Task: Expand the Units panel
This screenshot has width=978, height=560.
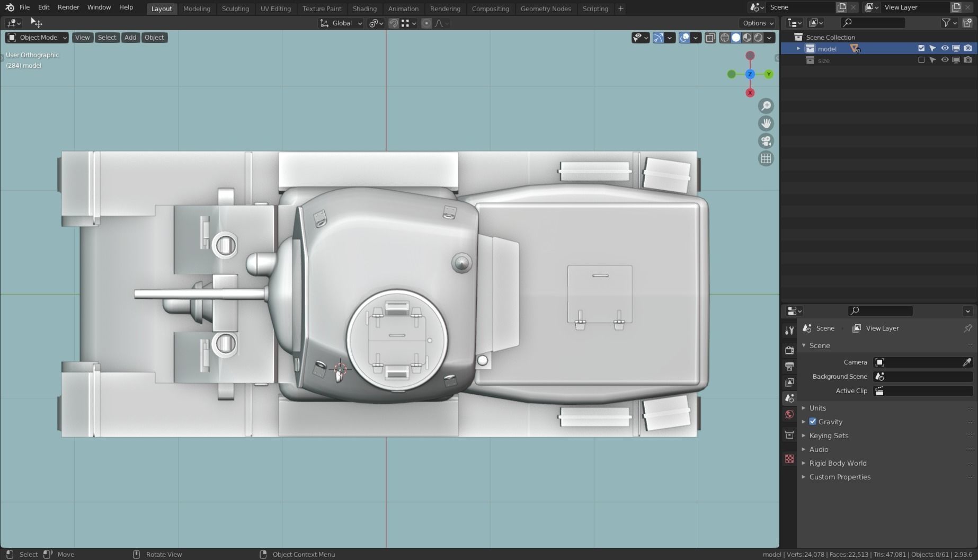Action: pos(817,408)
